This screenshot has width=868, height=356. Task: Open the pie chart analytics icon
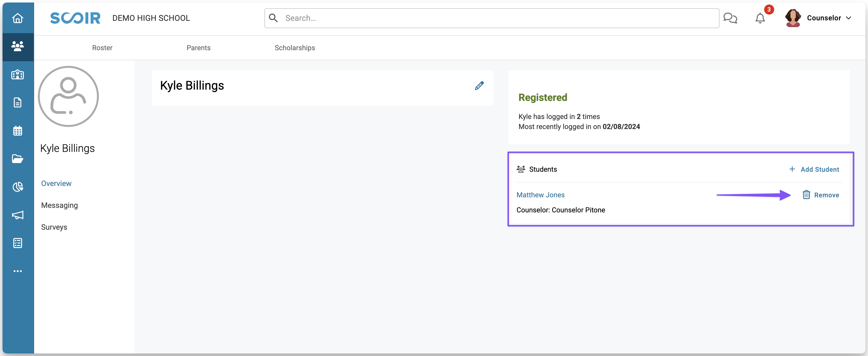[x=18, y=187]
